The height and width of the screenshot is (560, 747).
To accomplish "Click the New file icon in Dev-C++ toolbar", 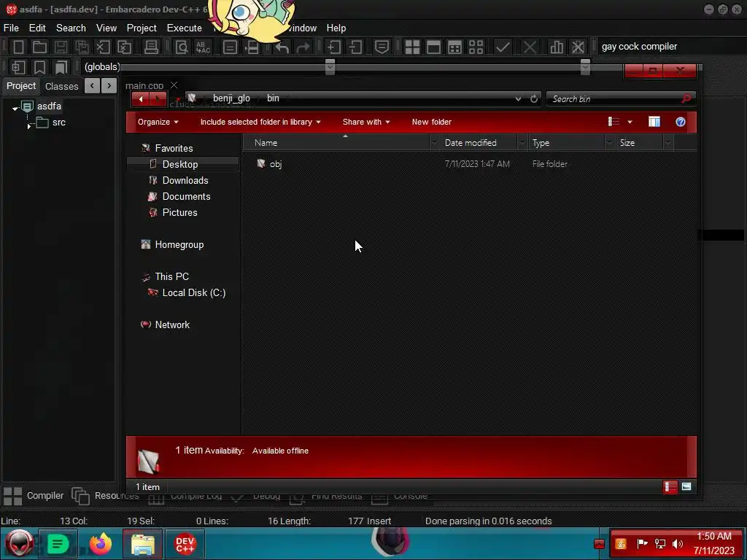I will 18,47.
